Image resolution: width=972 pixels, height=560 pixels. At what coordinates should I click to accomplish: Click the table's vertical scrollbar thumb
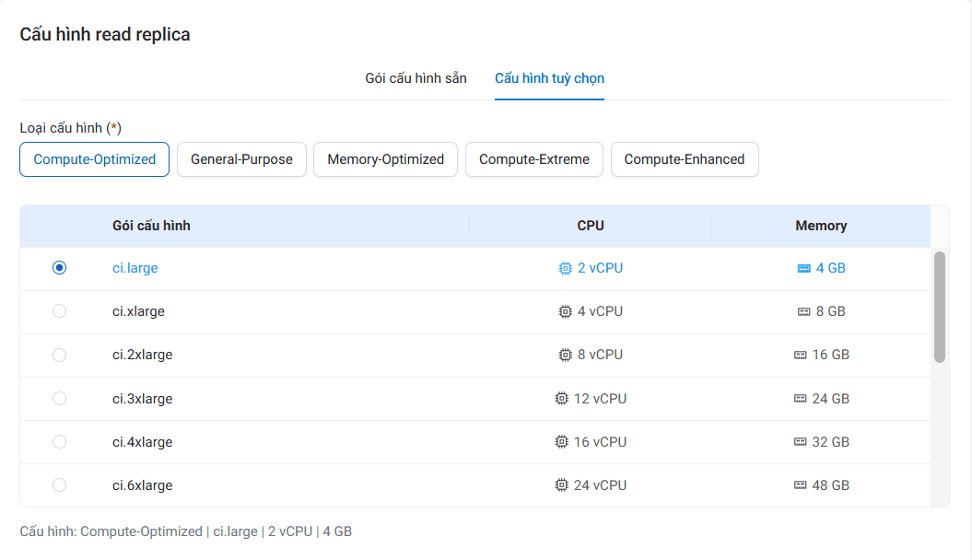[940, 307]
